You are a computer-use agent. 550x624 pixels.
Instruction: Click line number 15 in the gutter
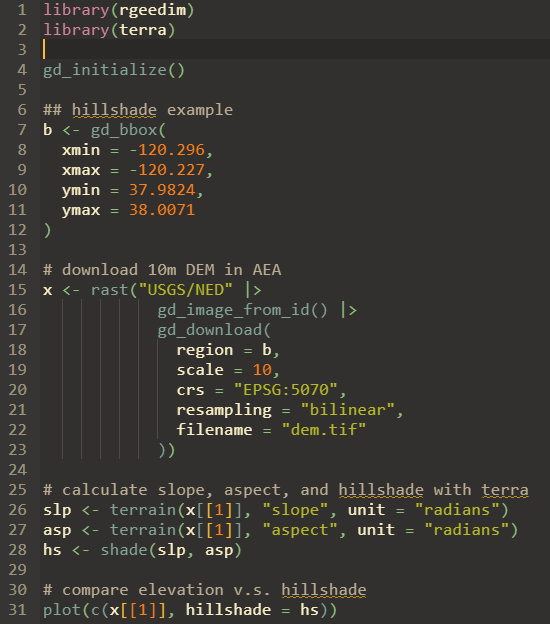coord(18,290)
